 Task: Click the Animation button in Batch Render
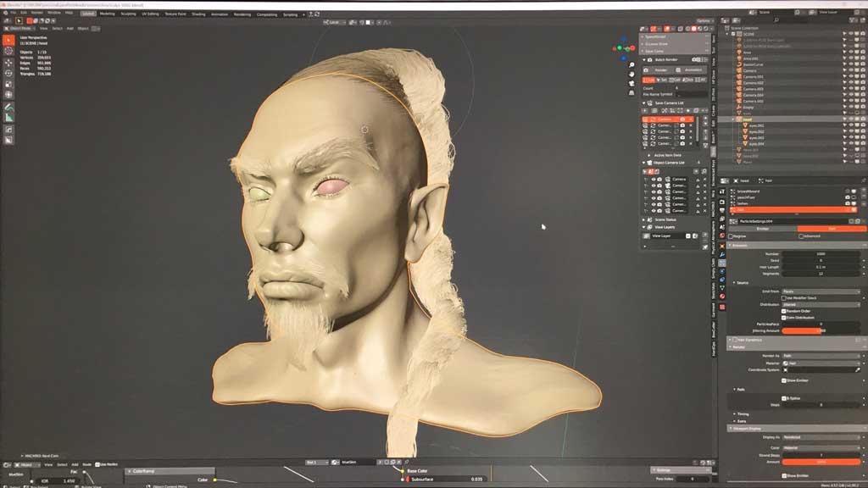coord(690,70)
